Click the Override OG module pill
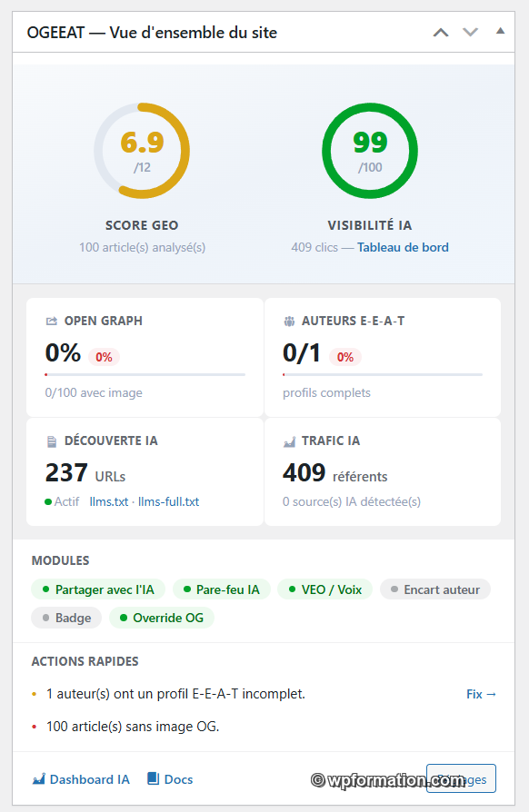The width and height of the screenshot is (529, 812). 162,618
